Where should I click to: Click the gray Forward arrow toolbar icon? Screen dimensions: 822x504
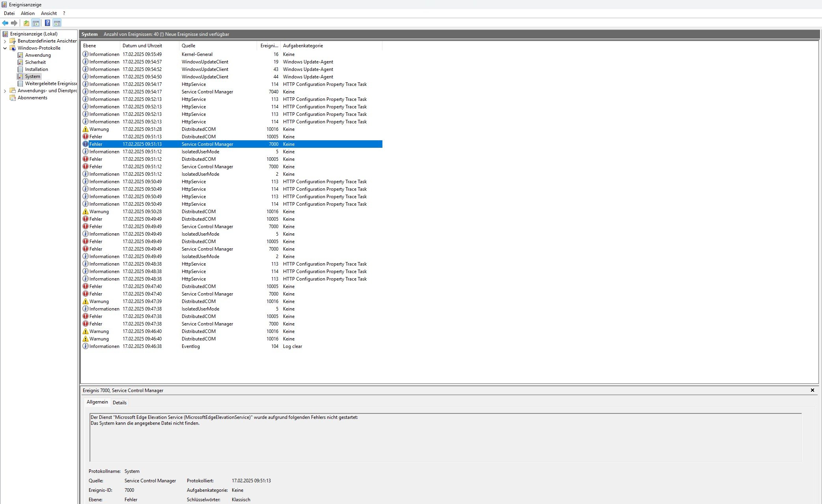pyautogui.click(x=14, y=23)
